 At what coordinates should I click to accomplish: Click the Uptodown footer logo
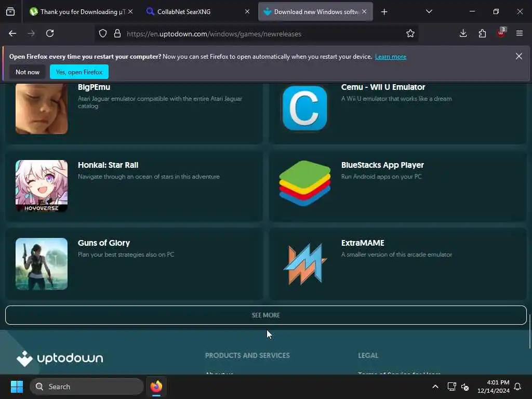pyautogui.click(x=60, y=358)
